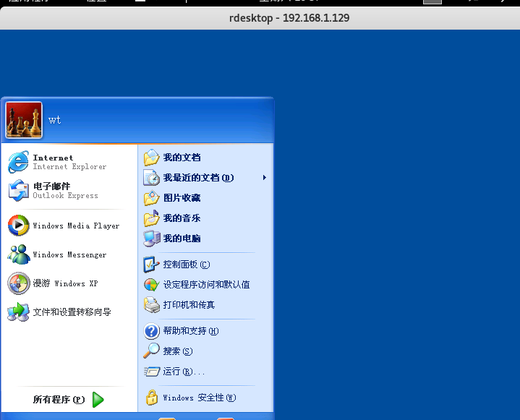This screenshot has width=520, height=420.
Task: Select the 设定程序访问和默认值 text
Action: pyautogui.click(x=206, y=285)
